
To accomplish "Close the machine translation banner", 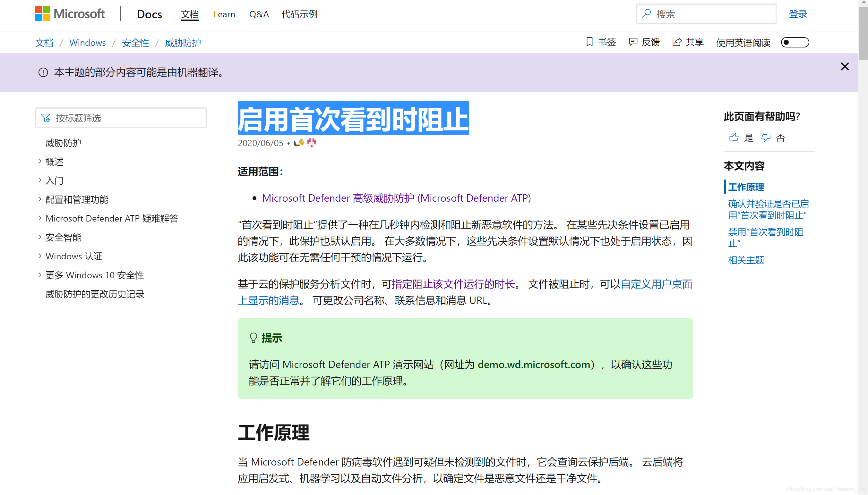I will tap(845, 66).
